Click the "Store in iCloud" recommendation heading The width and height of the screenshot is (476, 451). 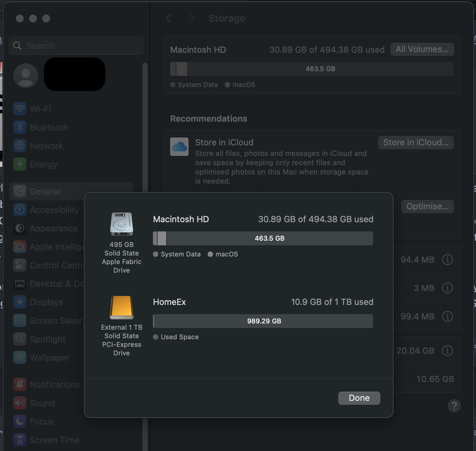pyautogui.click(x=224, y=142)
